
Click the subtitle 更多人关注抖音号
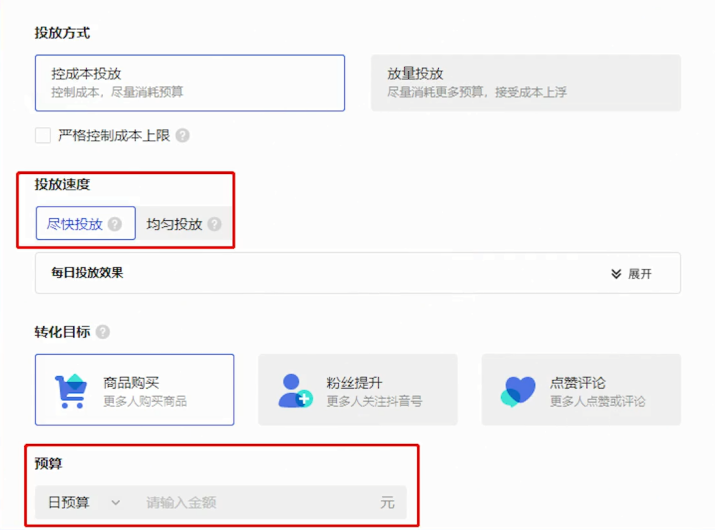[x=374, y=401]
